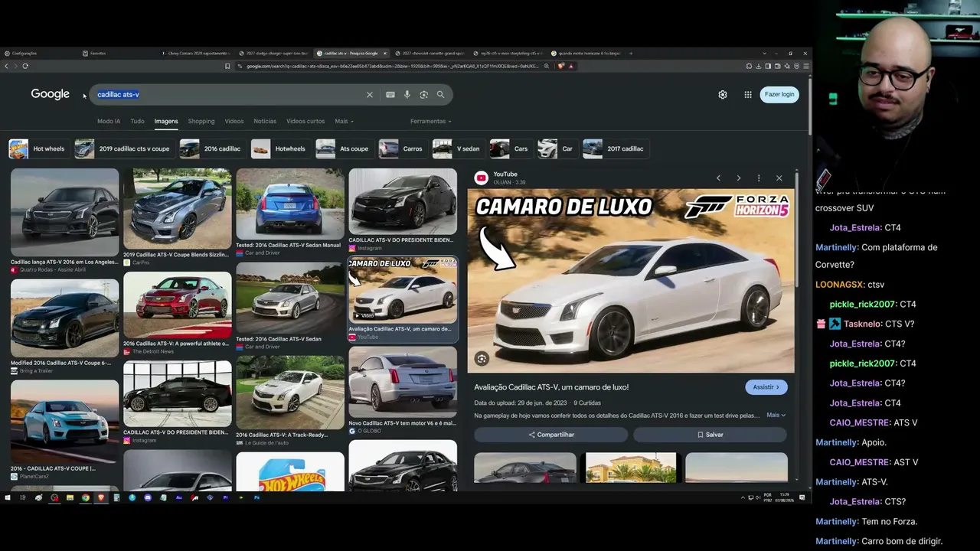Clear the search box with the X icon
Viewport: 980px width, 551px height.
tap(369, 95)
